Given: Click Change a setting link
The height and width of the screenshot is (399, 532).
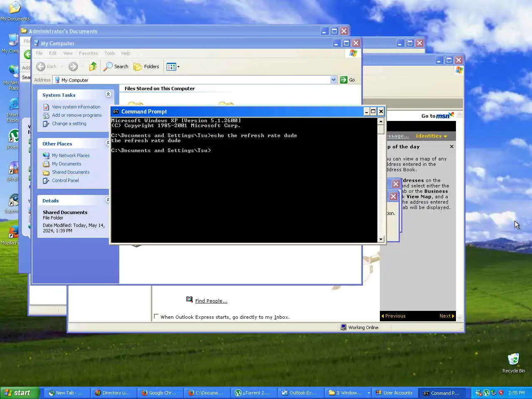Looking at the screenshot, I should [x=69, y=123].
